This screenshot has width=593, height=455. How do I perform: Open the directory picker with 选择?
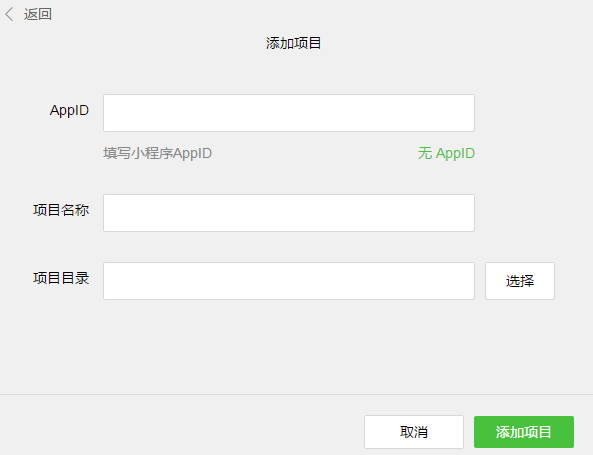tap(520, 281)
